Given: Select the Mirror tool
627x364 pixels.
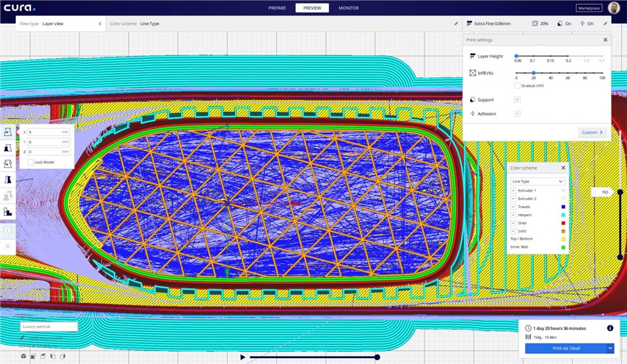Looking at the screenshot, I should 9,180.
